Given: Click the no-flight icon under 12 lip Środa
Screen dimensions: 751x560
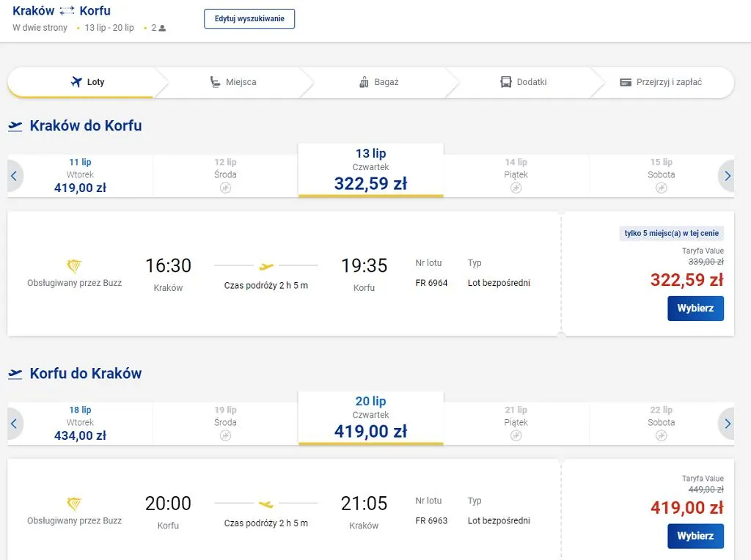Looking at the screenshot, I should tap(226, 188).
